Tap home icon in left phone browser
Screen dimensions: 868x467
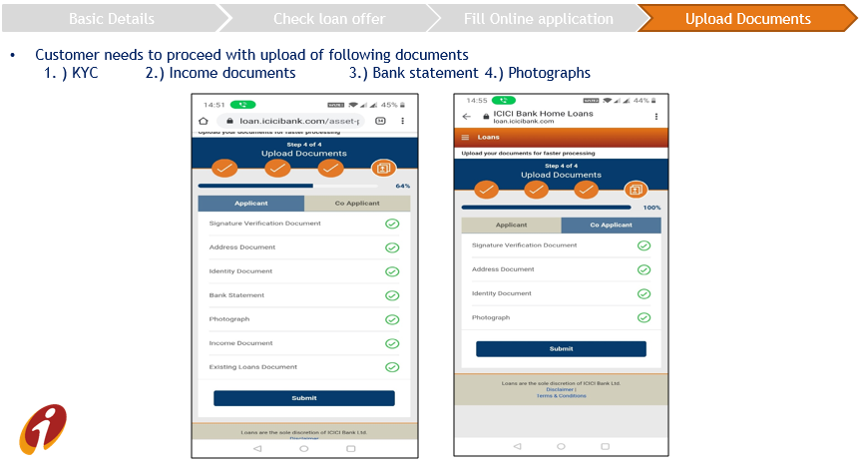pos(204,121)
